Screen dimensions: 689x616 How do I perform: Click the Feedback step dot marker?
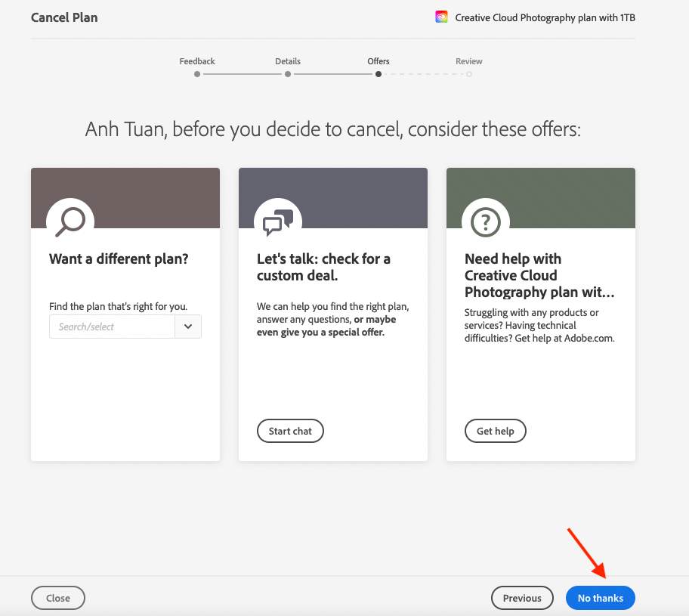(x=197, y=74)
